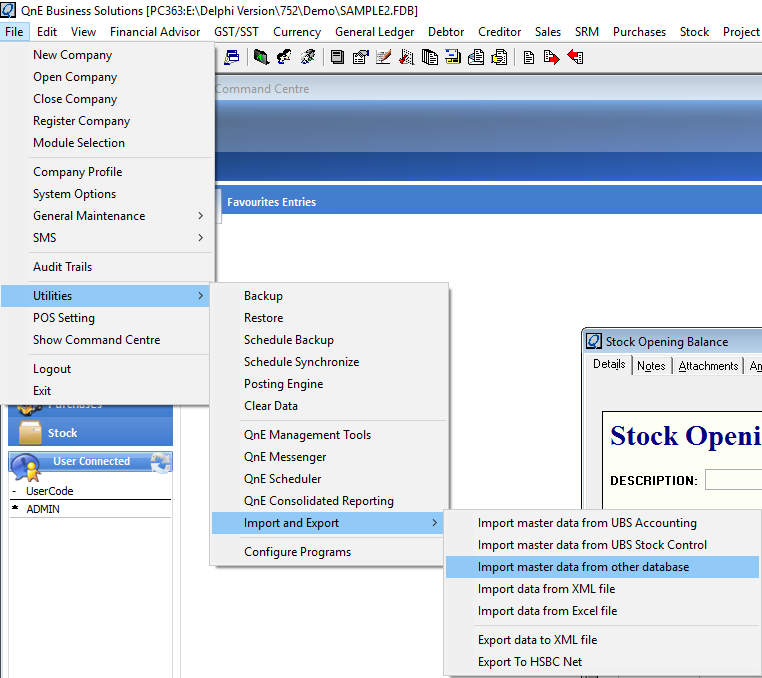The height and width of the screenshot is (678, 762).
Task: Click the DESCRIPTION input field
Action: (x=733, y=480)
